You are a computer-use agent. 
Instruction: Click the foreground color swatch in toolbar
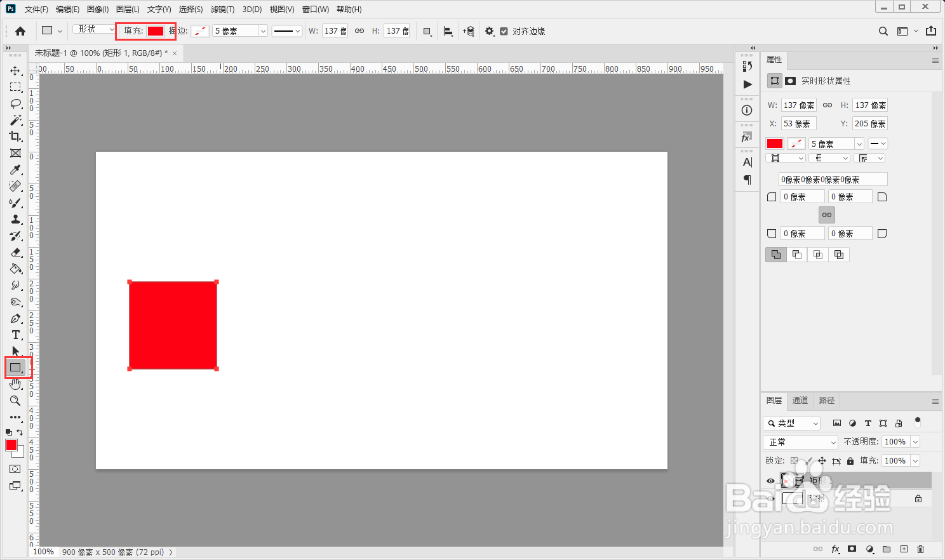[x=11, y=445]
